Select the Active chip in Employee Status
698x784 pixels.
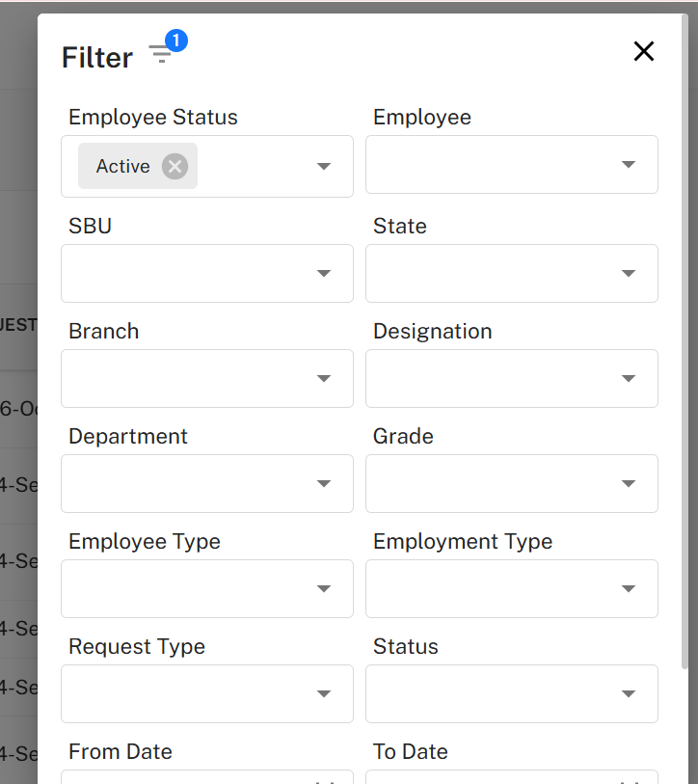click(122, 166)
